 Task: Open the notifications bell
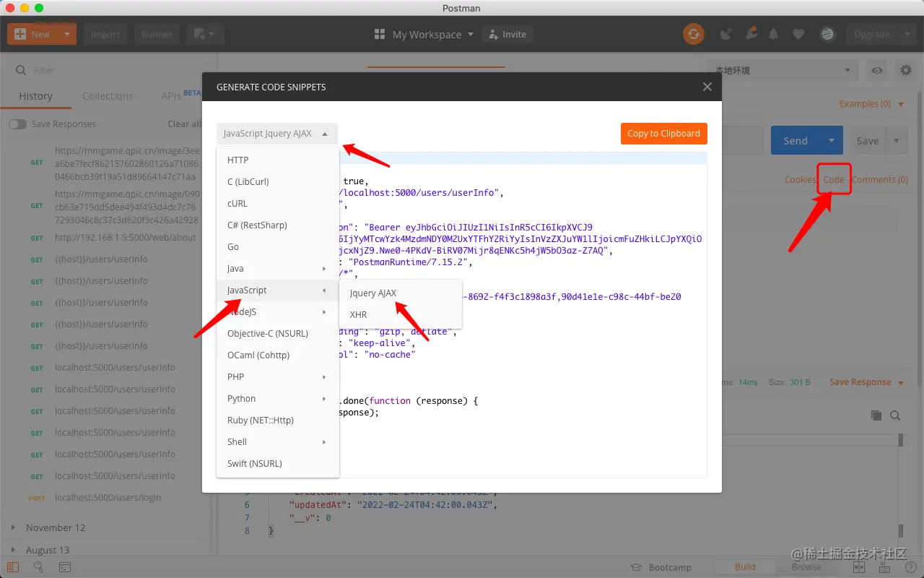click(x=774, y=34)
